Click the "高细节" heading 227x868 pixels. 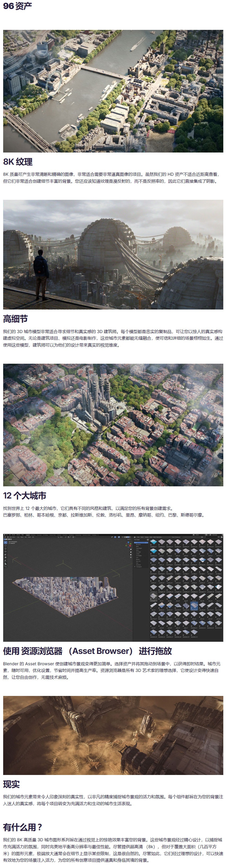click(x=16, y=319)
